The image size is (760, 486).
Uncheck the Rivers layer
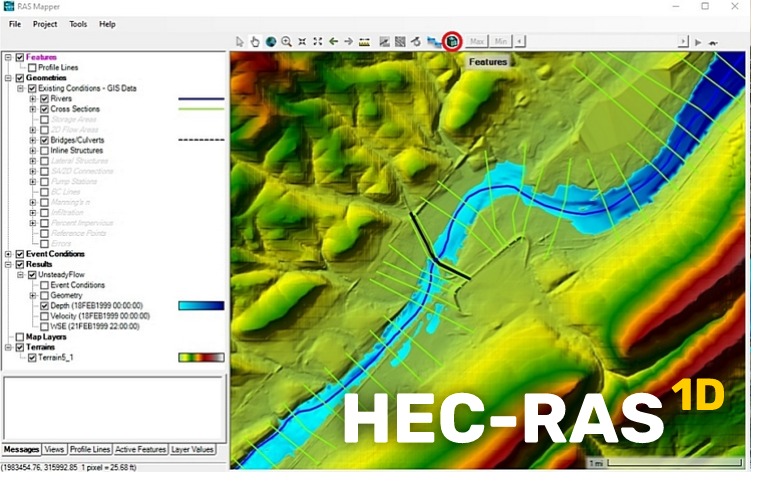(x=44, y=99)
